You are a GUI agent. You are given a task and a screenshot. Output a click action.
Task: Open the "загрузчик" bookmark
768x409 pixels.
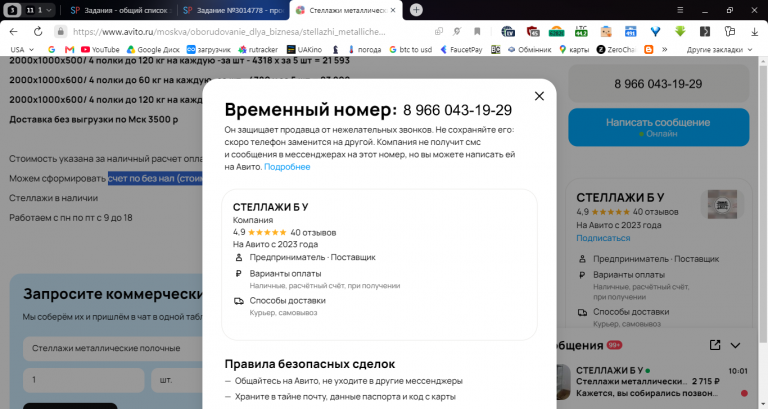click(209, 49)
